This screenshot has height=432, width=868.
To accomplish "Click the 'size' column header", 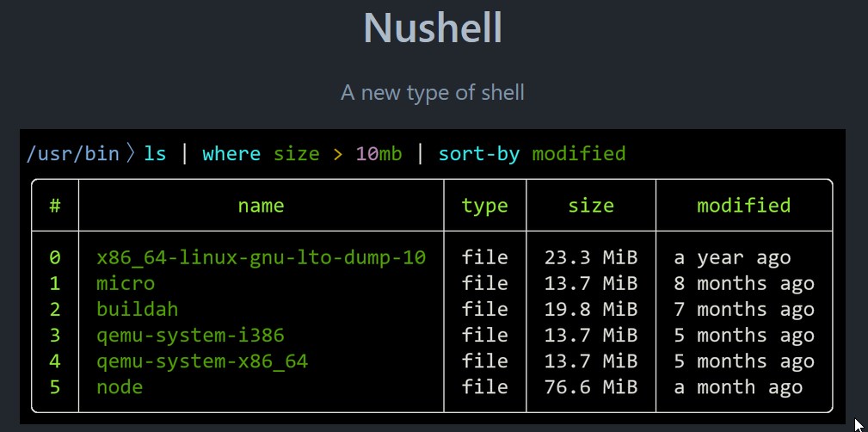I will (x=591, y=206).
